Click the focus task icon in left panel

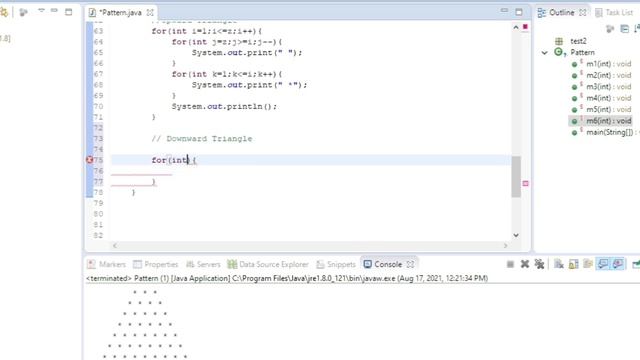click(x=23, y=12)
